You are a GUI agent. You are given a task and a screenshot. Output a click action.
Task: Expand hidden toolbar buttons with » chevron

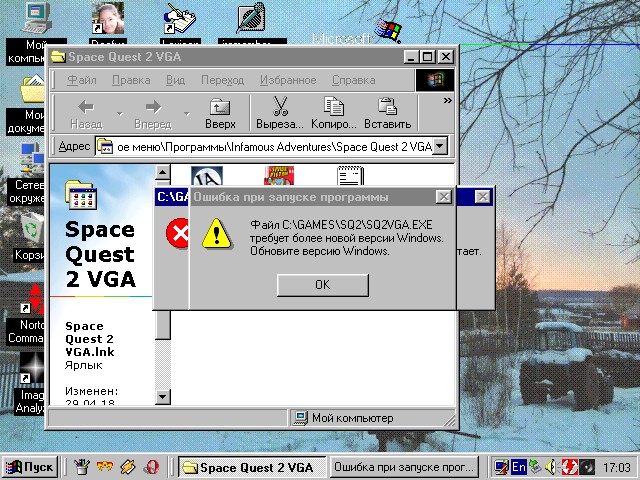pyautogui.click(x=447, y=100)
